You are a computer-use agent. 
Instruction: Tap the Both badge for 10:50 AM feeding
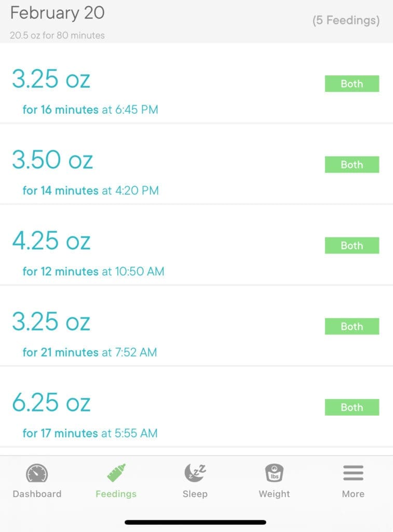(352, 245)
